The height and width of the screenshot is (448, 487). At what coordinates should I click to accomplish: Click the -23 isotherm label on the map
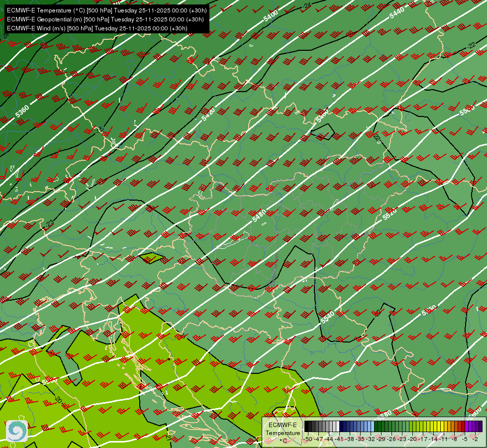tap(49, 223)
